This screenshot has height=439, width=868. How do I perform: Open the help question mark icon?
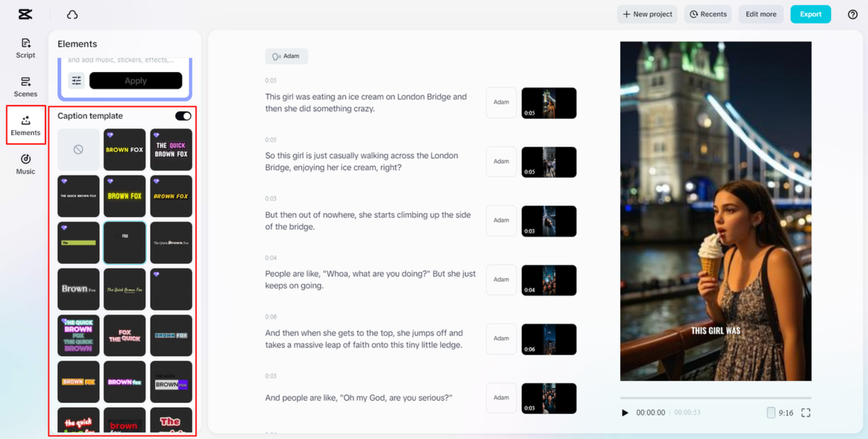852,14
